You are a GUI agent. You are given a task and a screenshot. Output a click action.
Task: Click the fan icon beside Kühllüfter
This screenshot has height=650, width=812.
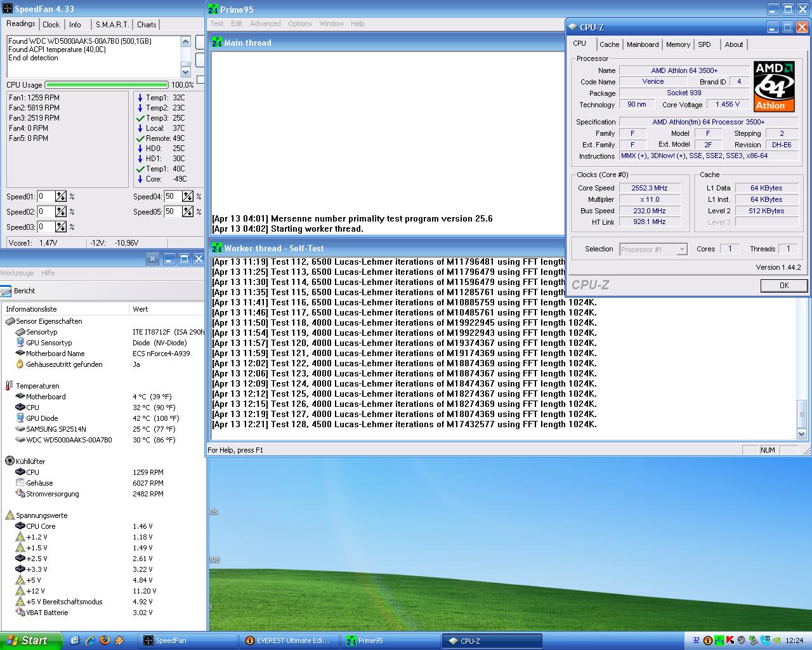(10, 461)
